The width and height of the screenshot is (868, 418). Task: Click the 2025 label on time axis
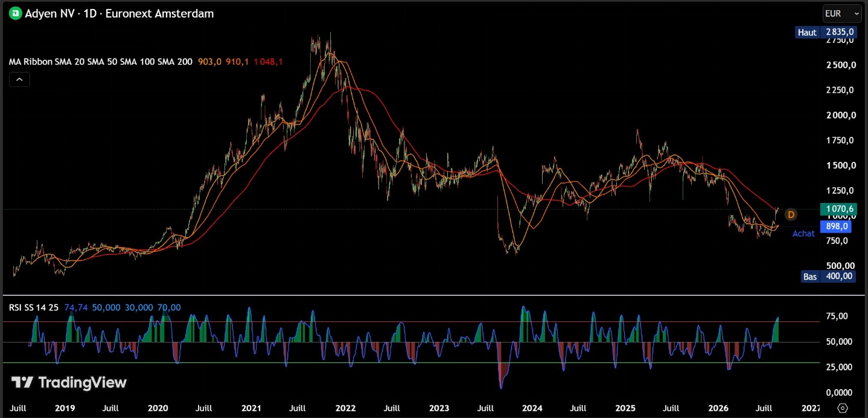(626, 408)
